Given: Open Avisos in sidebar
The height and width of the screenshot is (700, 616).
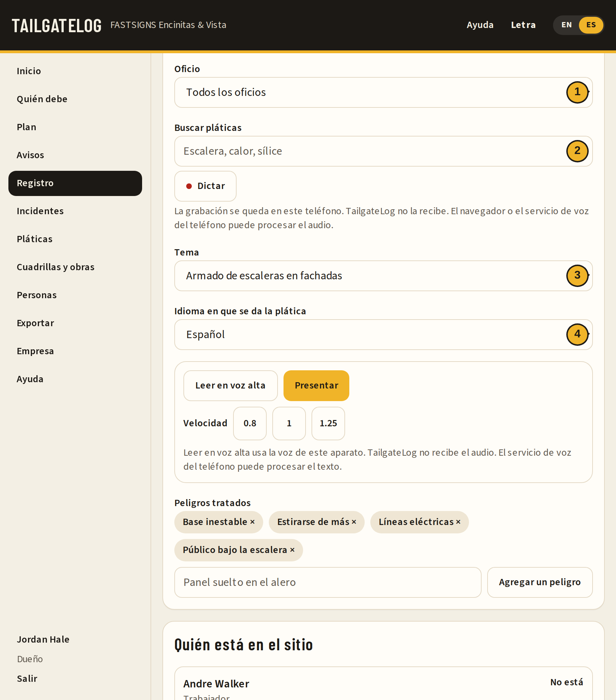Looking at the screenshot, I should pos(75,155).
